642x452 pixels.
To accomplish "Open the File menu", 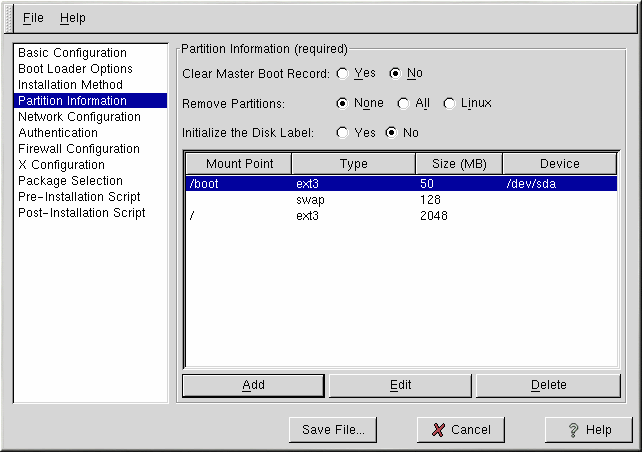I will coord(33,18).
